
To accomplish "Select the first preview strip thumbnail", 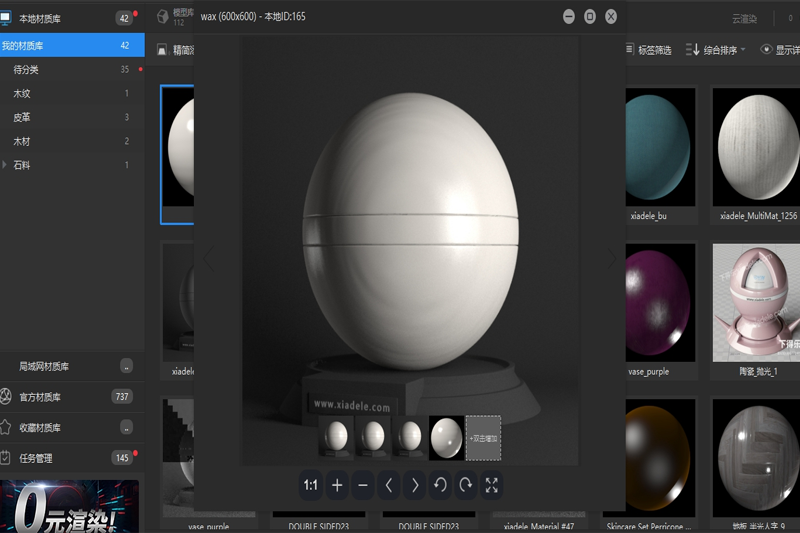I will pyautogui.click(x=336, y=438).
